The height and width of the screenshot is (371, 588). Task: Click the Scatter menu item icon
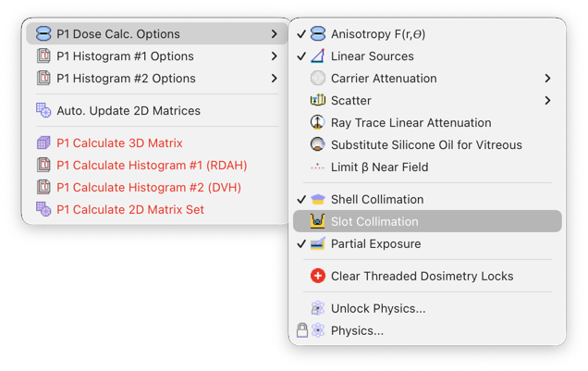(x=318, y=100)
